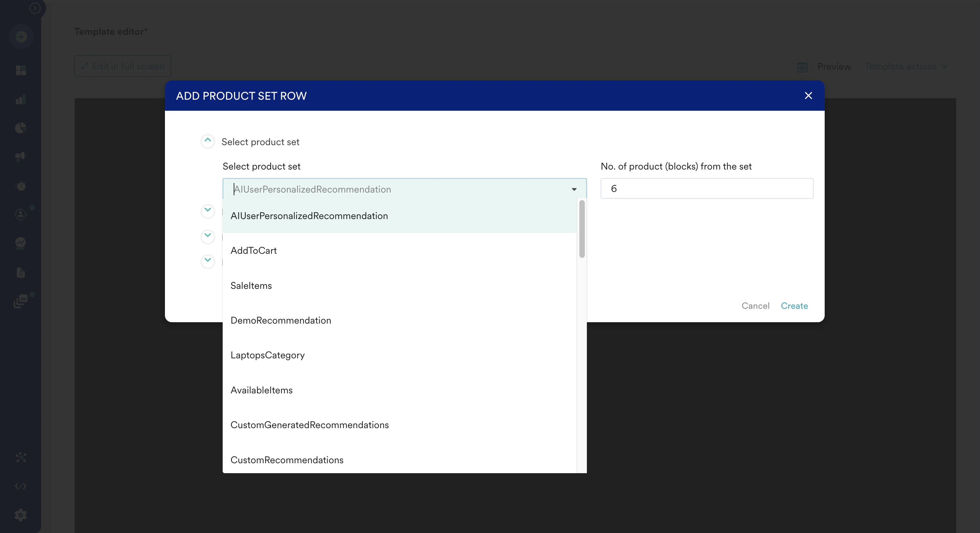The width and height of the screenshot is (980, 533).
Task: Expand the sidebar with the arrow icon
Action: coord(35,8)
